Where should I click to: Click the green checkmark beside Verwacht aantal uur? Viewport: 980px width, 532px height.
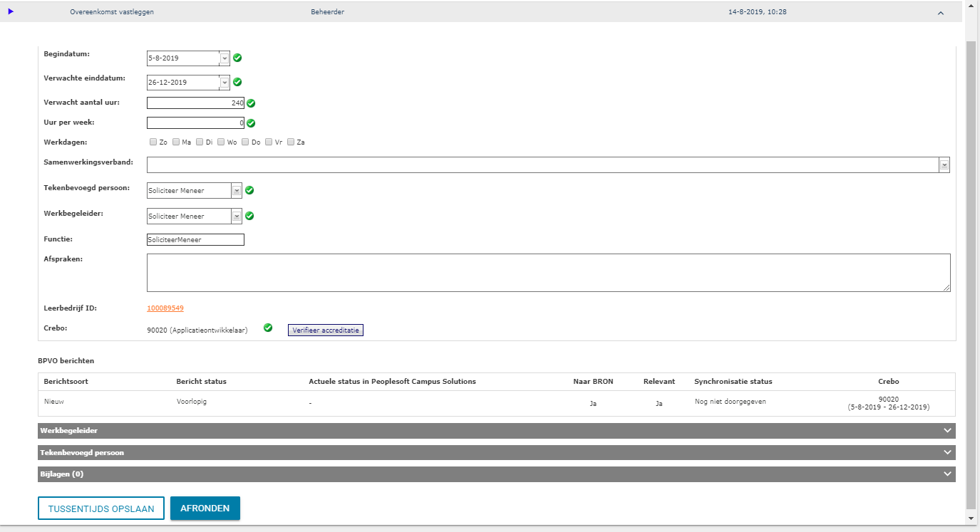point(251,103)
